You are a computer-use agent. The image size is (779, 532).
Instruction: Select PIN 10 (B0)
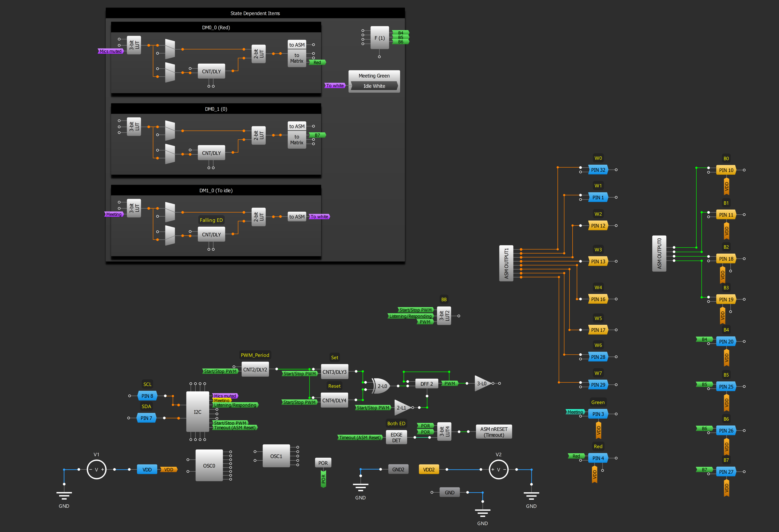(726, 170)
